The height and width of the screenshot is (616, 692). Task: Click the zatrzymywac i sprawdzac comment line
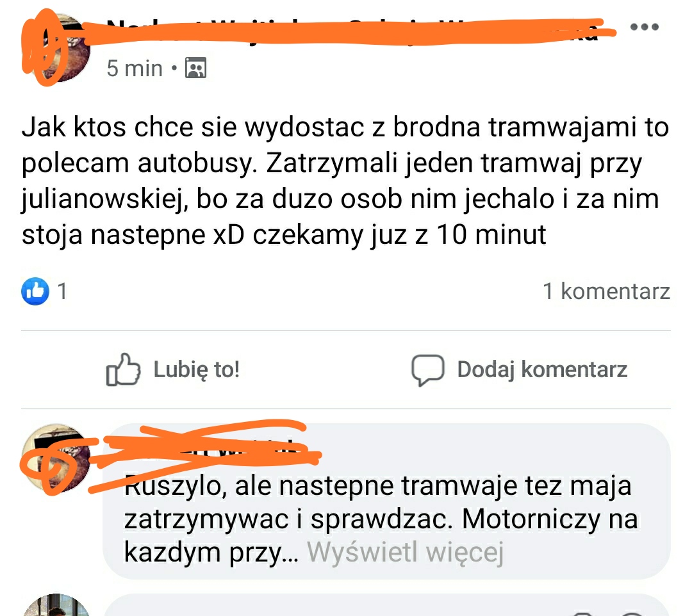(x=381, y=519)
